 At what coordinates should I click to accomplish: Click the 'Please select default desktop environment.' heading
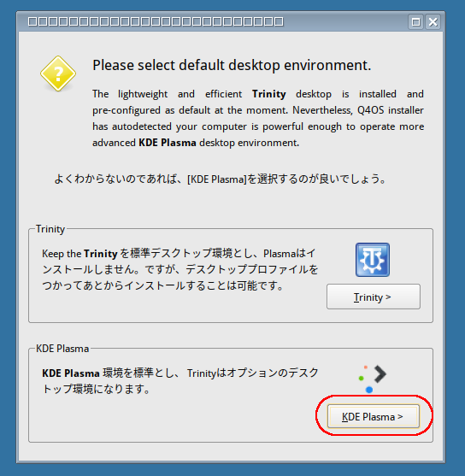coord(232,65)
